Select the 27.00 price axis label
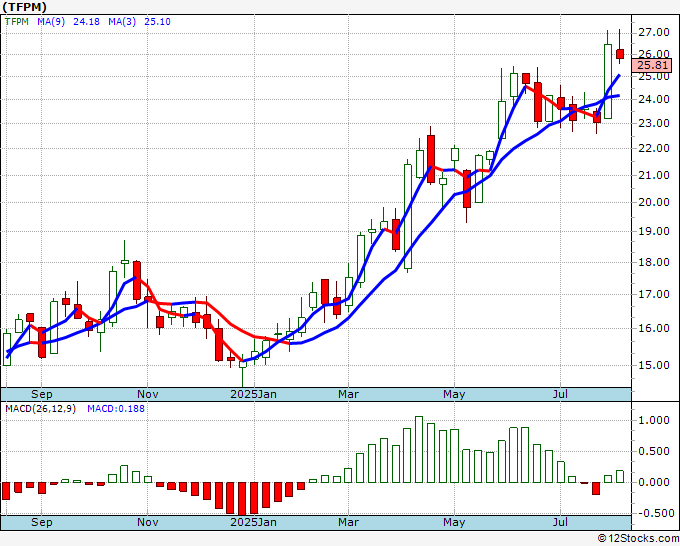This screenshot has width=680, height=546. point(654,33)
